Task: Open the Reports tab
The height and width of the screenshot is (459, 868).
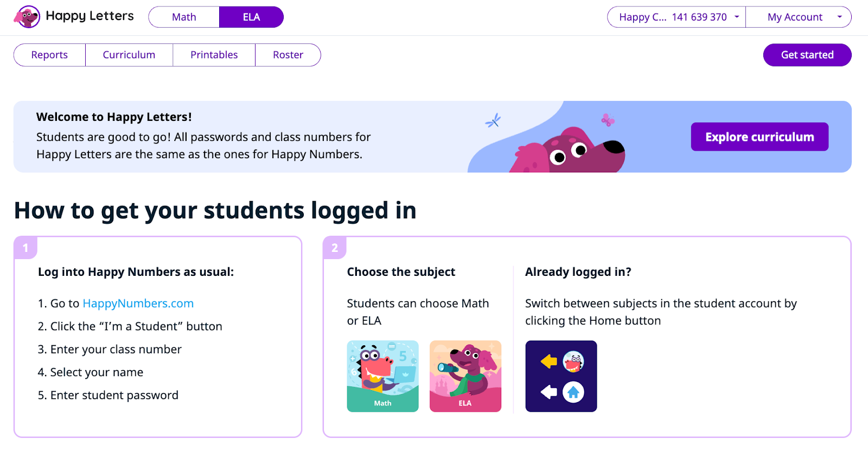Action: [x=49, y=55]
